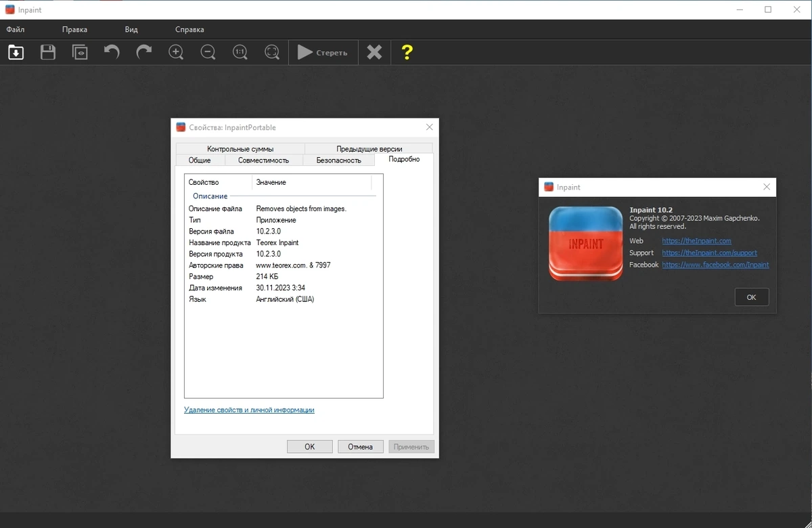
Task: Confirm properties dialog with ОК button
Action: (x=310, y=447)
